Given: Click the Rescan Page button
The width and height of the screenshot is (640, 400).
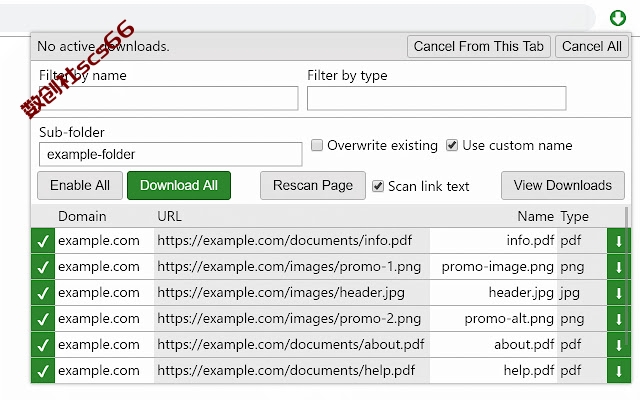Looking at the screenshot, I should (313, 185).
